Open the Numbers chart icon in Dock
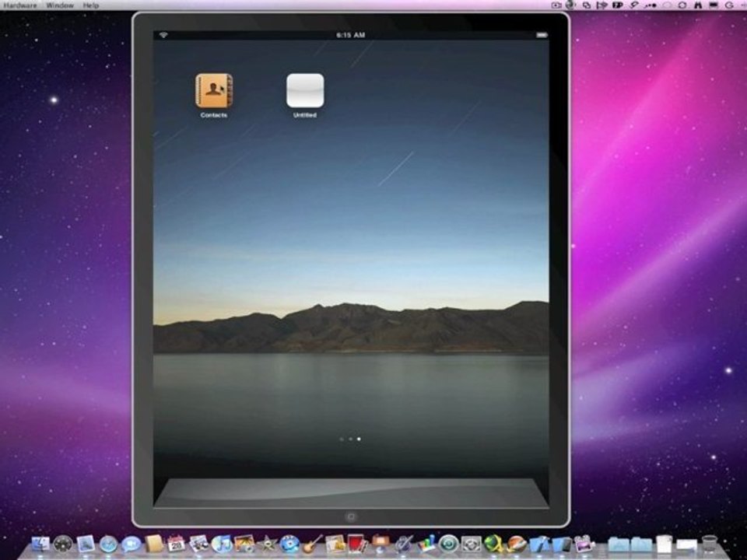 426,544
